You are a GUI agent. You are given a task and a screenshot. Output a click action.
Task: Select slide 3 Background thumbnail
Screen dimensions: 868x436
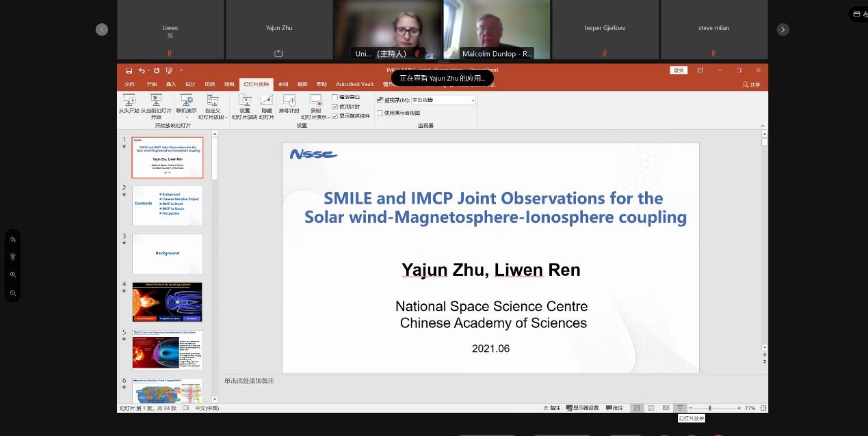[x=168, y=254]
